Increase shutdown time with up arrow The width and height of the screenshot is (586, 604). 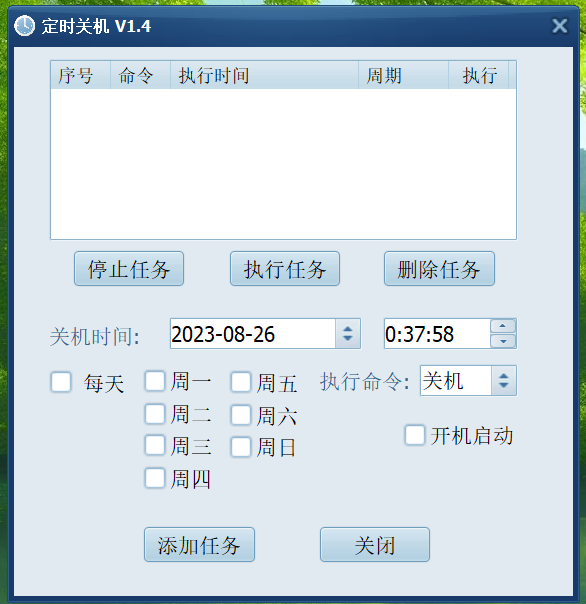(x=503, y=326)
